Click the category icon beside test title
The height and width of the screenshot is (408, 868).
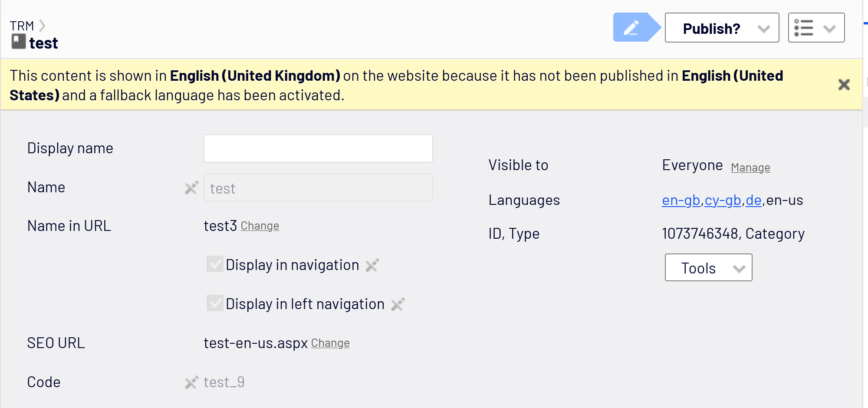pos(19,42)
